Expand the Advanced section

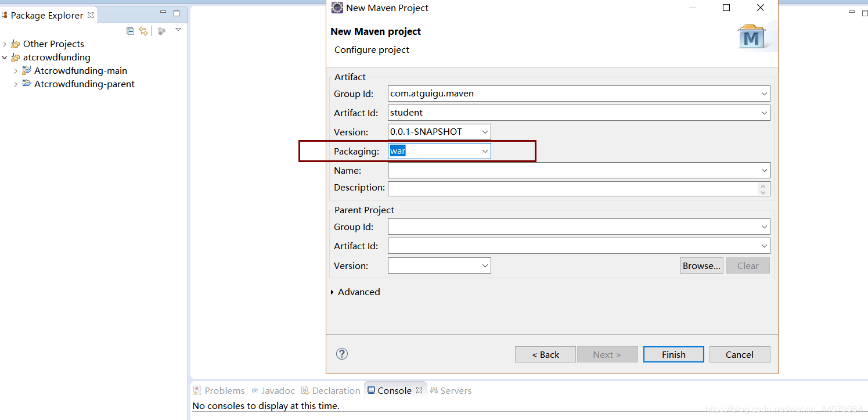pos(332,292)
